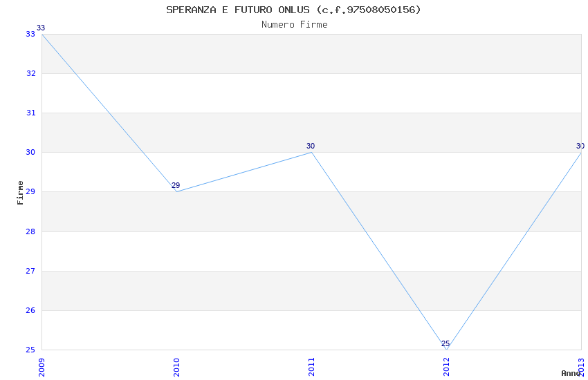Select the 2012 data point labeled 25
The width and height of the screenshot is (588, 380).
pyautogui.click(x=446, y=349)
